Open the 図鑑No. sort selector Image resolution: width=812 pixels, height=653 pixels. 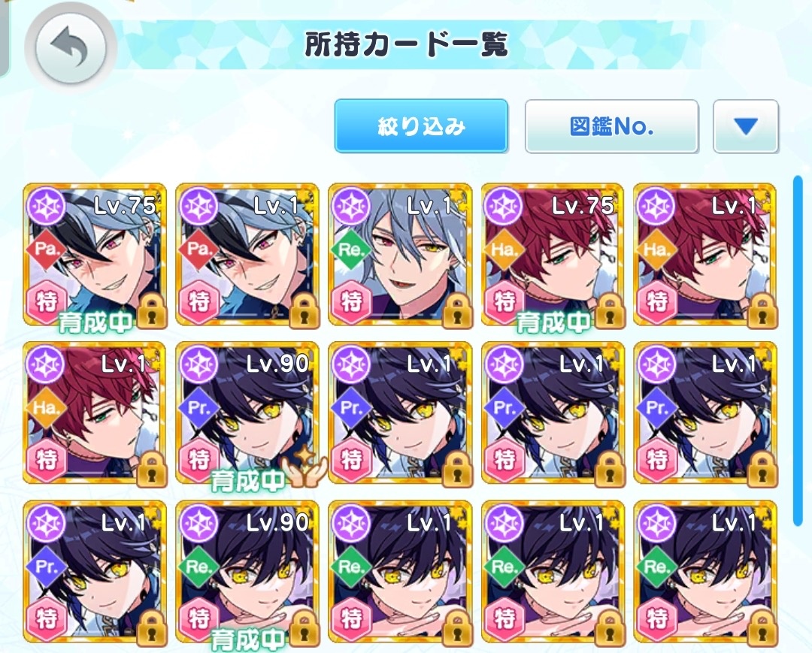tap(611, 126)
